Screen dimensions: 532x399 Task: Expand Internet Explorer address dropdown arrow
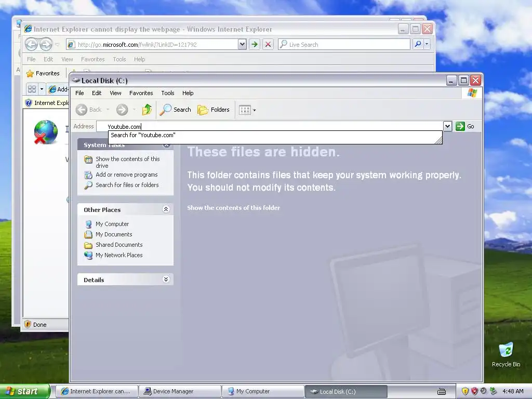coord(242,45)
